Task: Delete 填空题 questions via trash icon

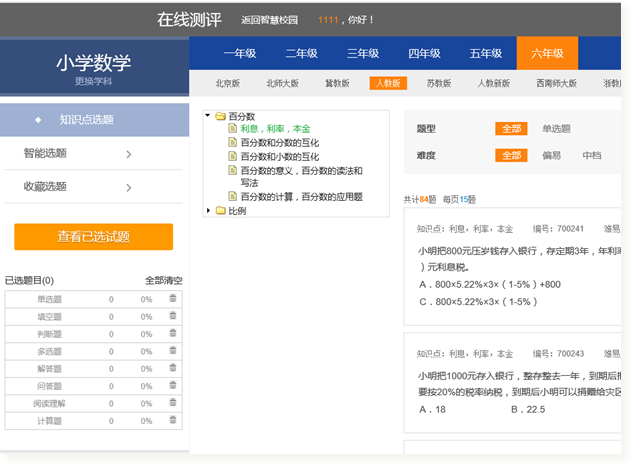Action: 173,316
